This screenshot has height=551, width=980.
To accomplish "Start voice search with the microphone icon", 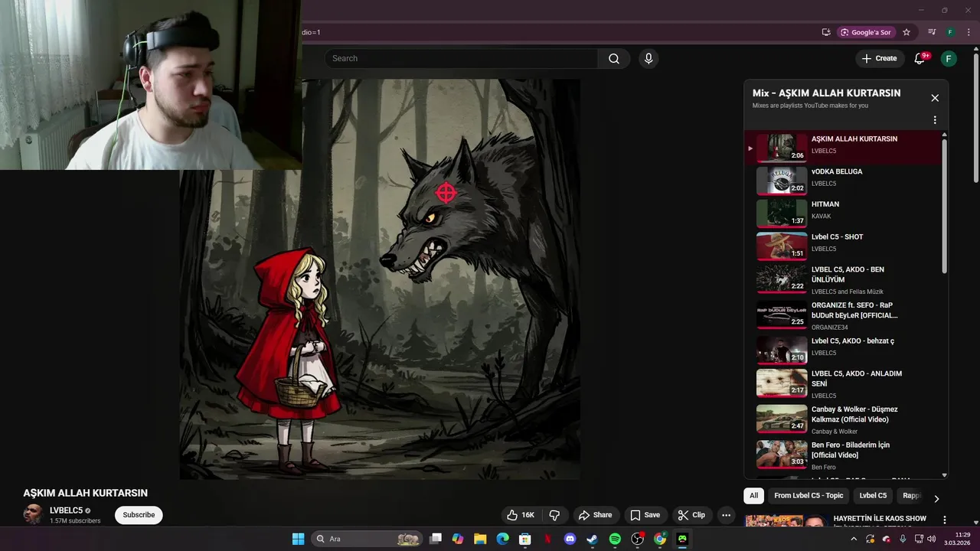I will [x=648, y=58].
